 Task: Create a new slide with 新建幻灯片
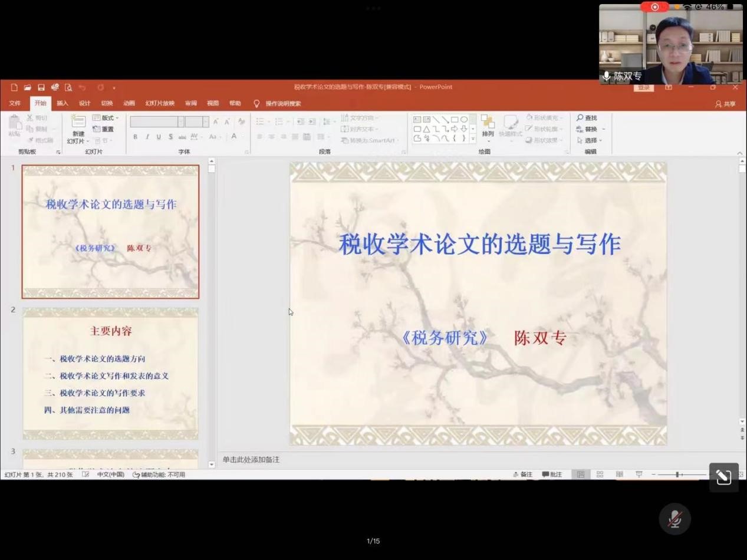point(78,129)
